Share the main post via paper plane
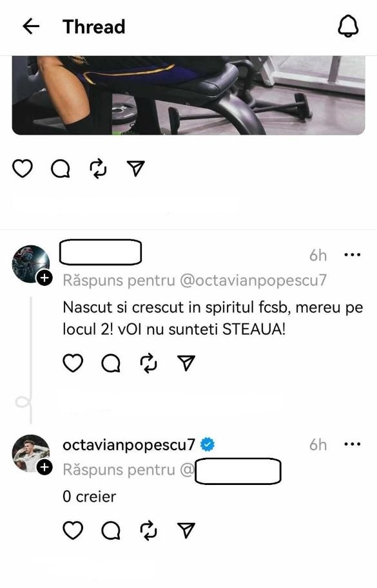This screenshot has height=588, width=377. 136,168
